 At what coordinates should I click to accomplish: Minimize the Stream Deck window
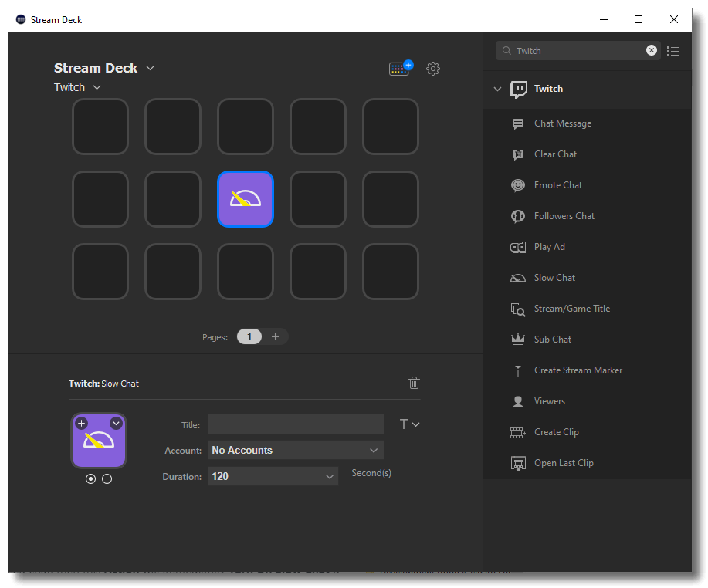604,19
